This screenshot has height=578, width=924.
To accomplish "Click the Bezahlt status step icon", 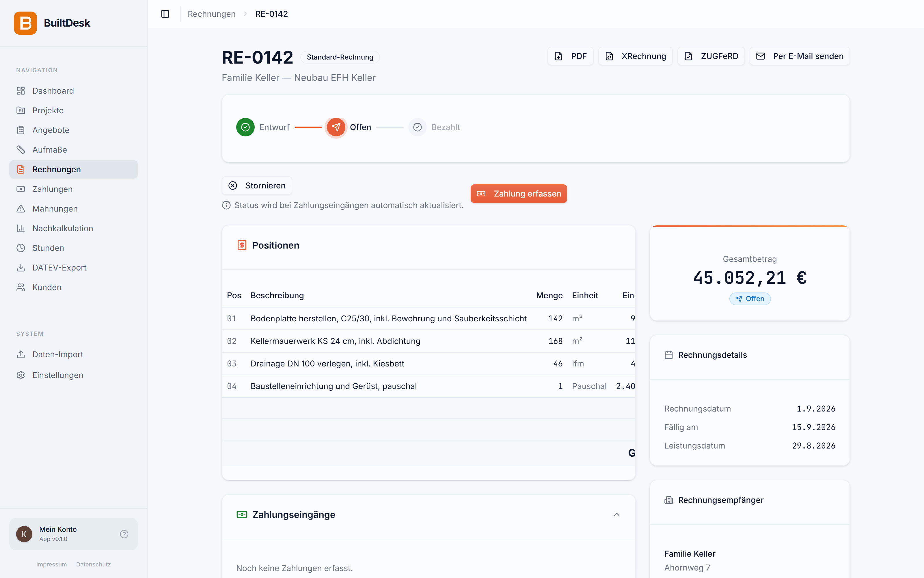I will tap(417, 127).
